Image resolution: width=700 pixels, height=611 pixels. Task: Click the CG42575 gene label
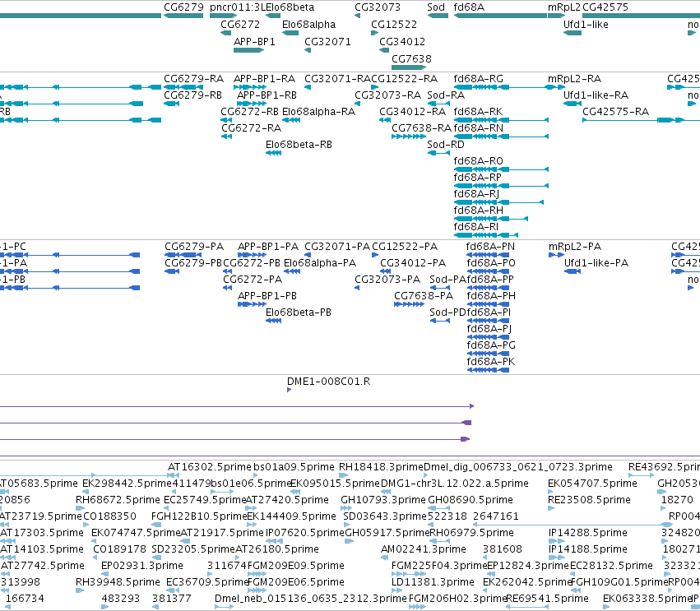(x=605, y=7)
